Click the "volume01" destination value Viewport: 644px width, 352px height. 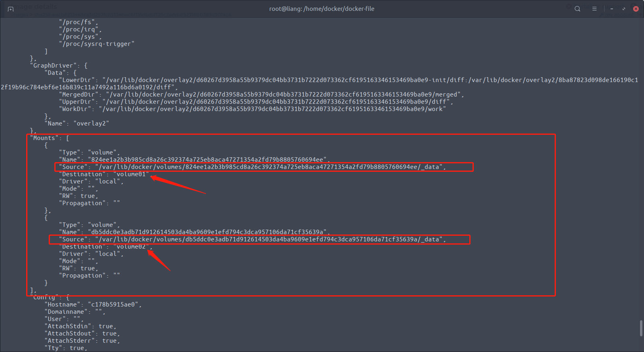pyautogui.click(x=131, y=174)
